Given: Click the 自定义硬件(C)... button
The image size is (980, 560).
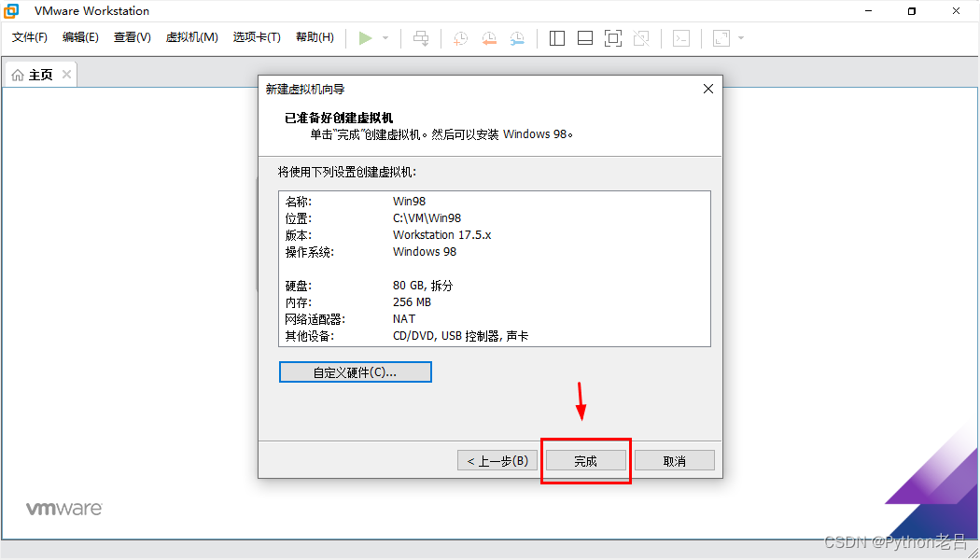Looking at the screenshot, I should pyautogui.click(x=355, y=372).
